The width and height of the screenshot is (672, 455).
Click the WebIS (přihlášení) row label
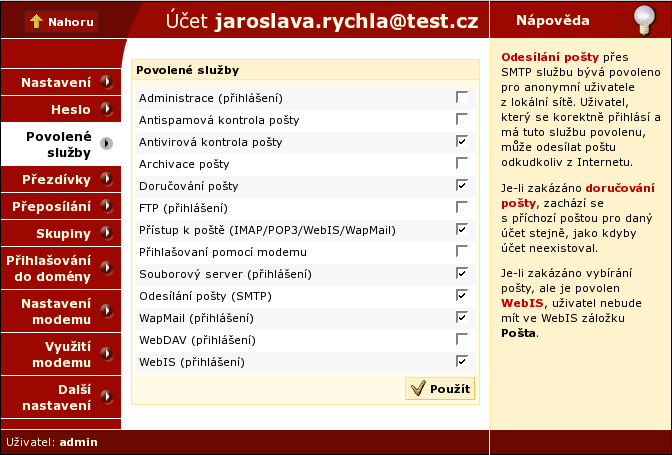(192, 362)
